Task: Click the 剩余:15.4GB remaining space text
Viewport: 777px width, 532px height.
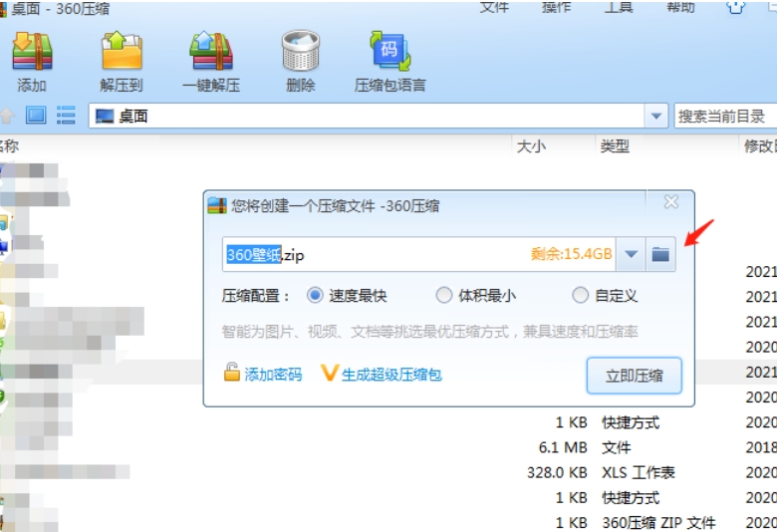Action: 572,254
